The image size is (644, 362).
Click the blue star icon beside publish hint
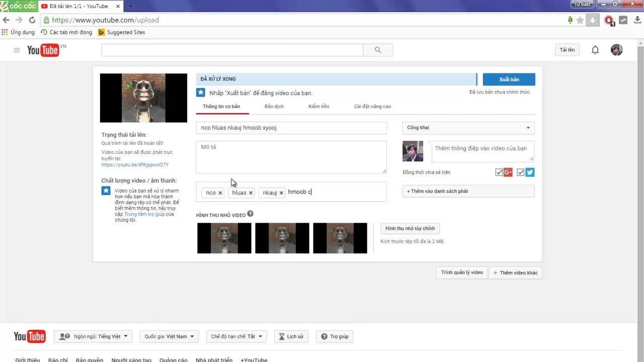200,93
